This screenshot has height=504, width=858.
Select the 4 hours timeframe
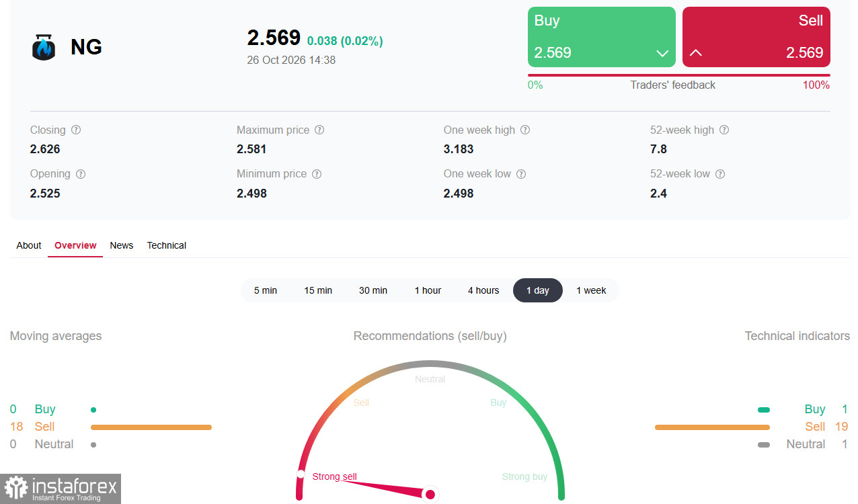click(483, 290)
